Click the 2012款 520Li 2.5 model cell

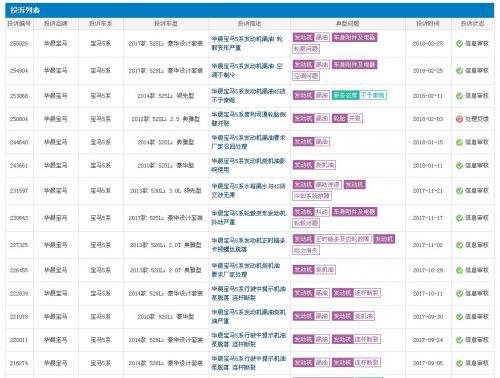166,119
